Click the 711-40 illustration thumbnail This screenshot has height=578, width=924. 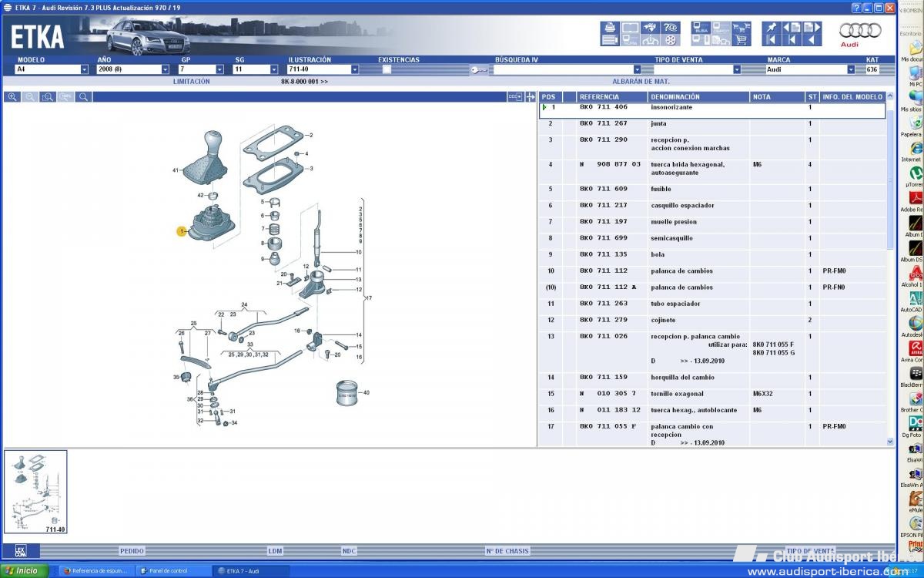(x=35, y=492)
